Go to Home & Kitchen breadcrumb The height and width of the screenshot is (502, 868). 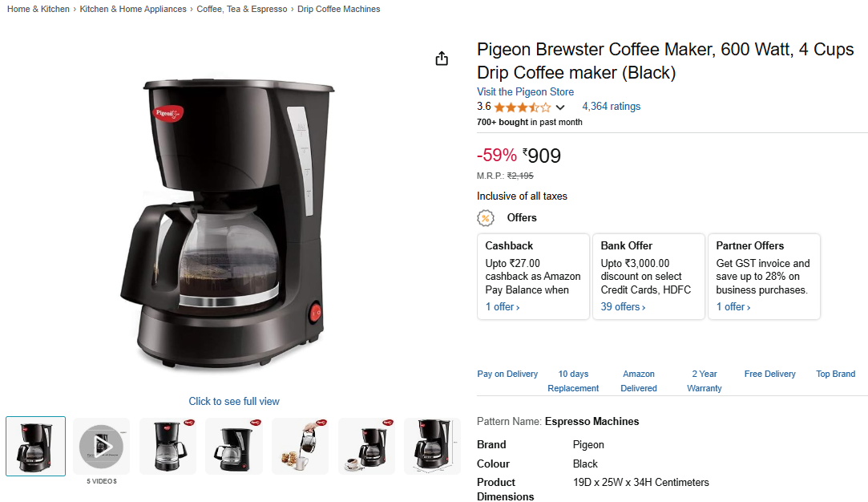point(38,9)
